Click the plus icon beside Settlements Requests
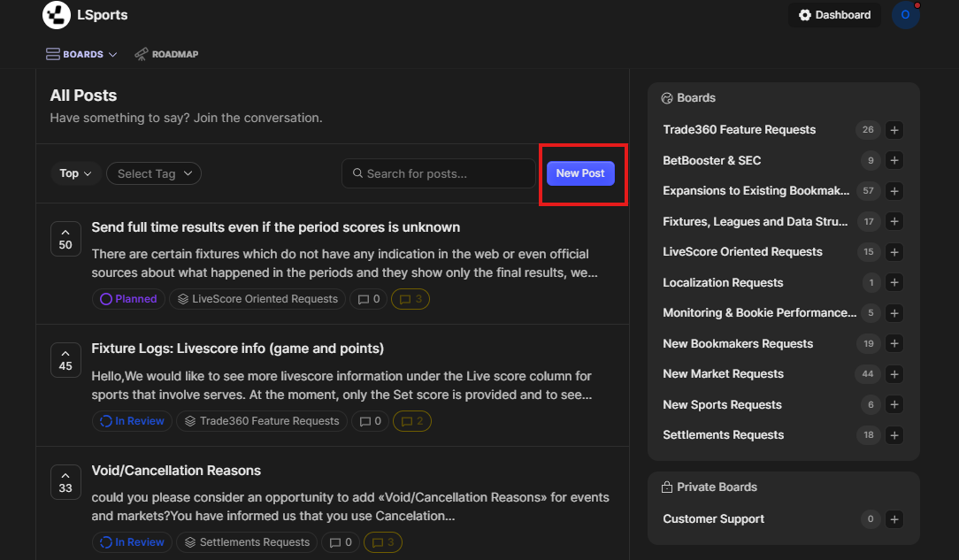Image resolution: width=959 pixels, height=560 pixels. tap(894, 435)
